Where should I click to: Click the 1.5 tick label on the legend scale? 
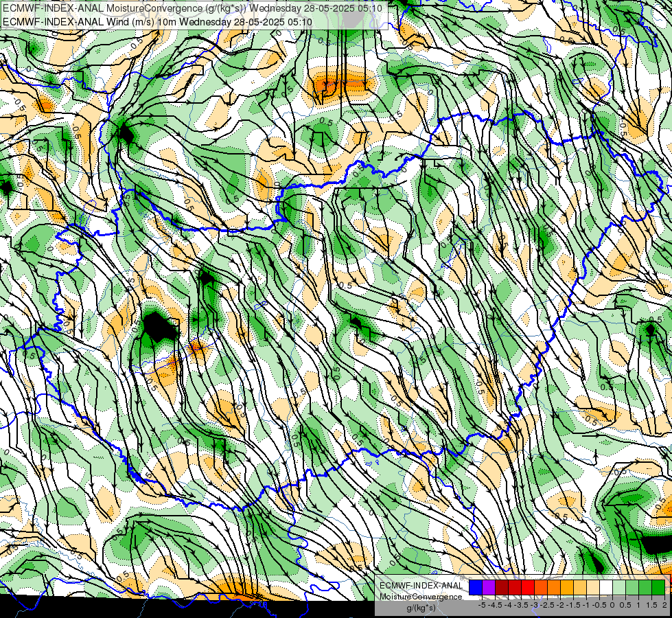click(651, 605)
